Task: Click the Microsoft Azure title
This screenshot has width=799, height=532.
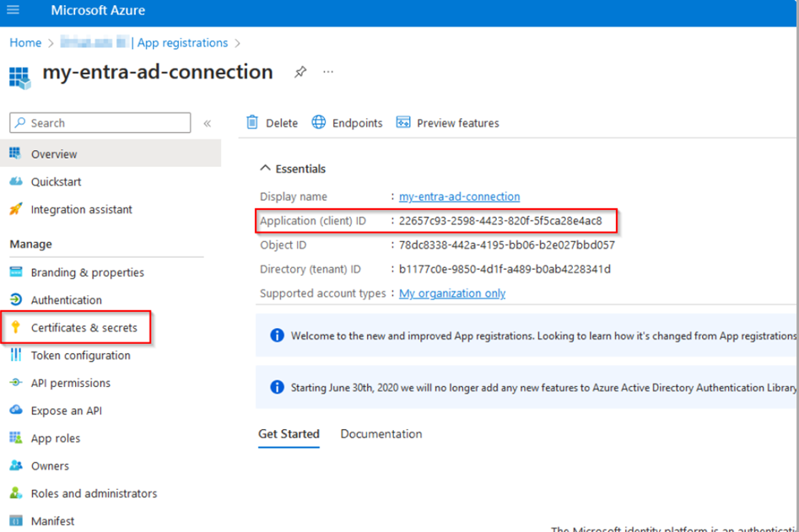Action: coord(98,10)
